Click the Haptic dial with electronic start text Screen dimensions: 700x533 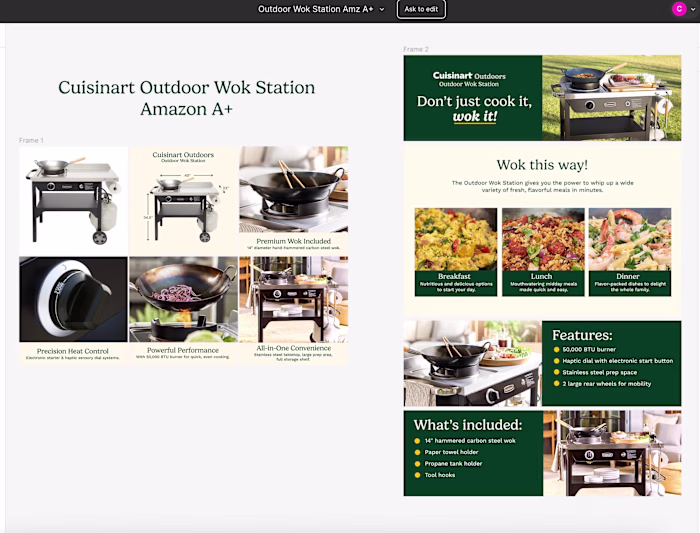(617, 361)
